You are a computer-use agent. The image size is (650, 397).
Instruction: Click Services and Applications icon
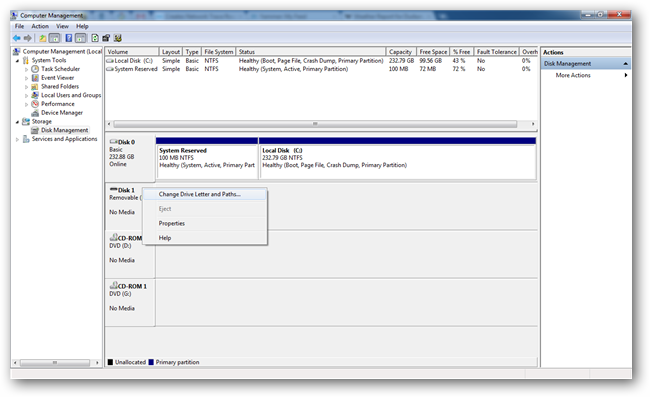click(26, 139)
